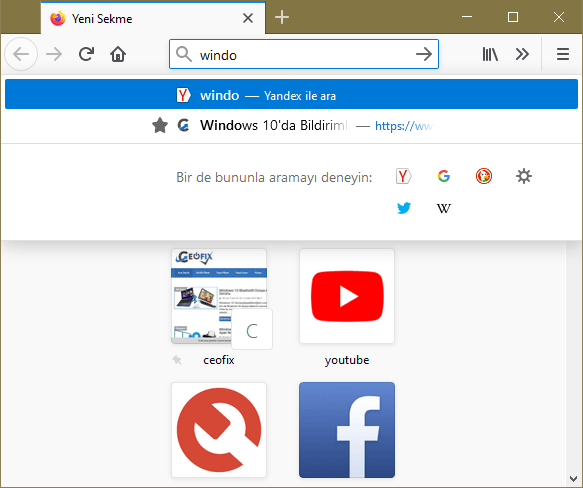Focus the address bar containing 'windo'
Screen dimensions: 583x488
tap(304, 54)
